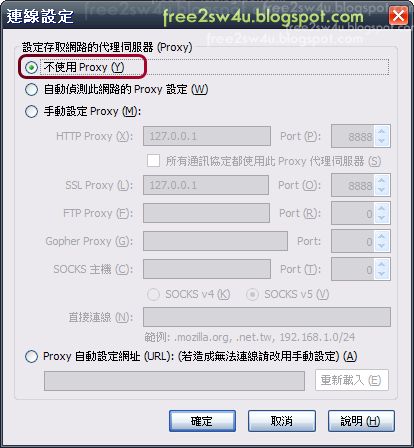
Task: Click the SOCKS 主機 address field
Action: [x=207, y=269]
